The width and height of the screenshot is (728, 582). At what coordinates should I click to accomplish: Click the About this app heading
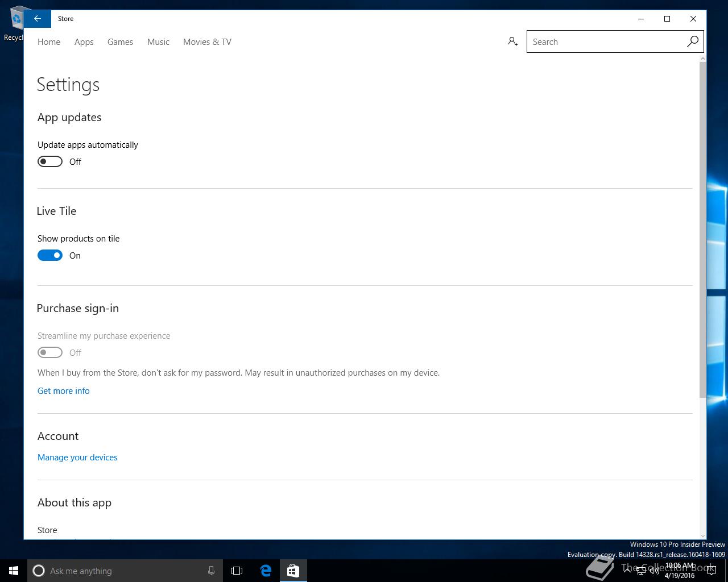tap(75, 502)
